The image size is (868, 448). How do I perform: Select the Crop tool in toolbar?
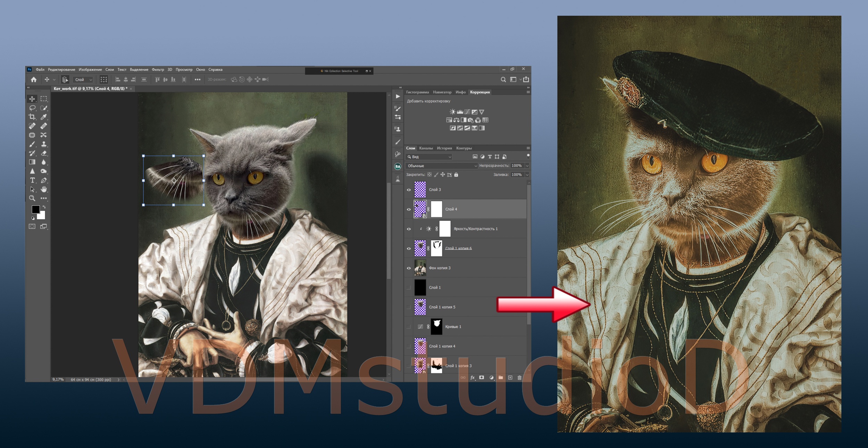(32, 117)
